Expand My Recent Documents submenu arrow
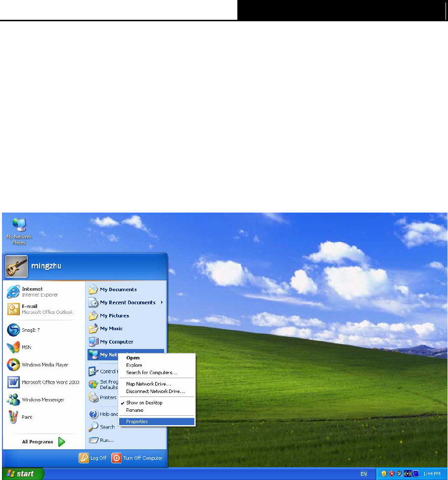This screenshot has width=448, height=480. 162,303
